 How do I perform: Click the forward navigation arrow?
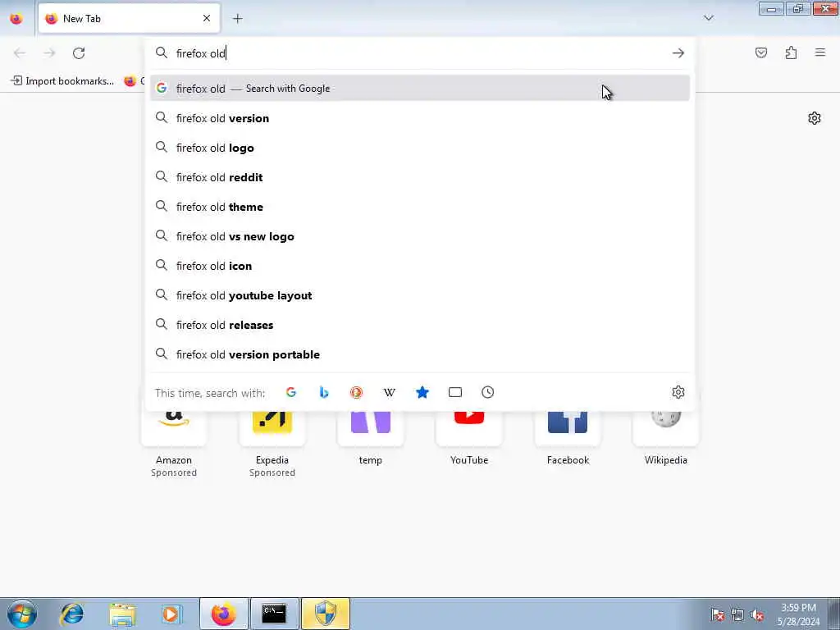[x=49, y=52]
